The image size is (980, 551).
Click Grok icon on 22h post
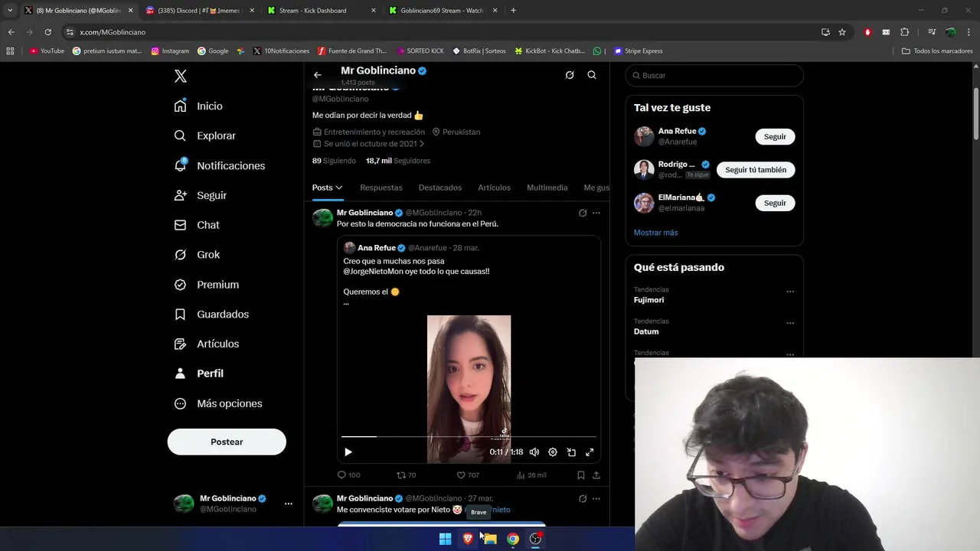click(x=583, y=213)
